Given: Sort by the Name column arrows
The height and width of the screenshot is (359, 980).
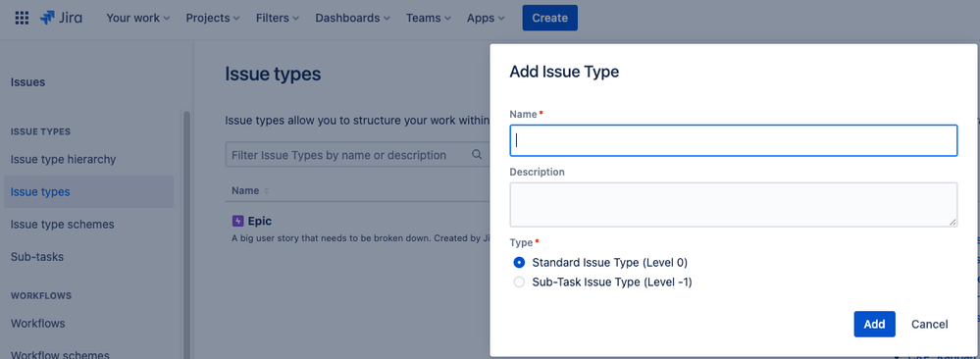Looking at the screenshot, I should pos(267,190).
